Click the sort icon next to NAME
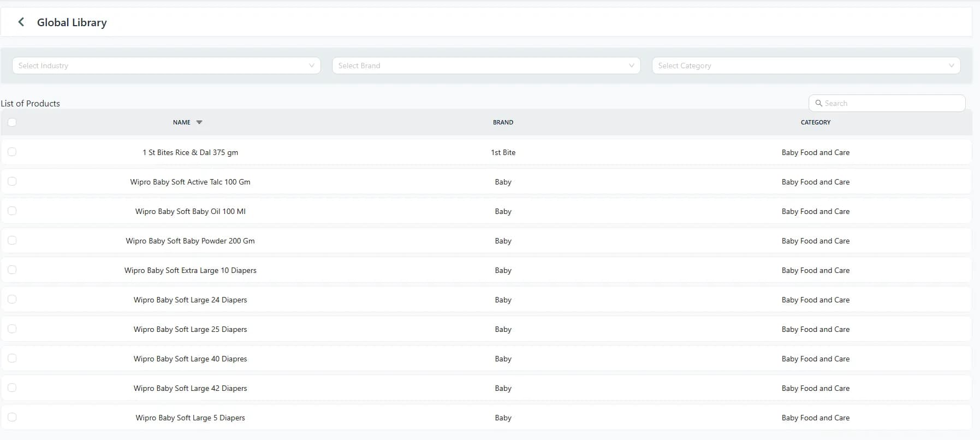The image size is (980, 440). coord(199,122)
